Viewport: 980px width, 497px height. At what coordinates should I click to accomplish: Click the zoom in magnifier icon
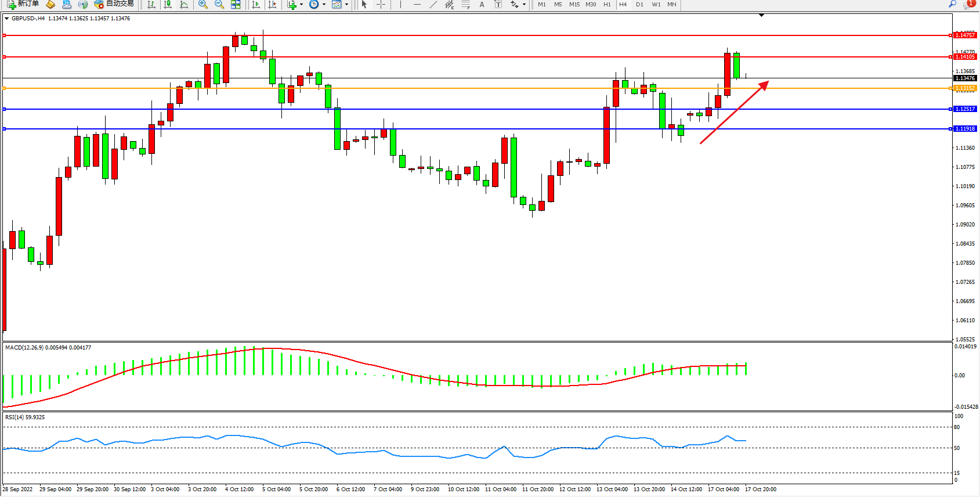tap(202, 4)
